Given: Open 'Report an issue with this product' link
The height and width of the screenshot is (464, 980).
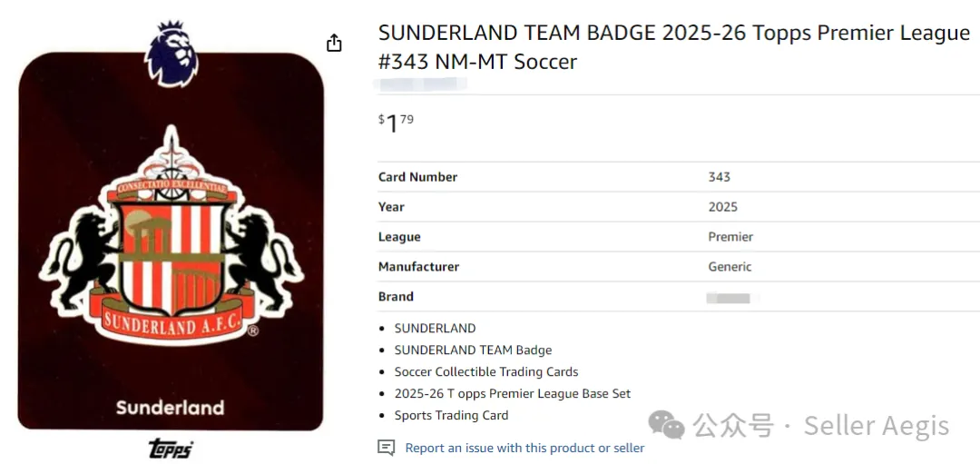Looking at the screenshot, I should pos(524,448).
